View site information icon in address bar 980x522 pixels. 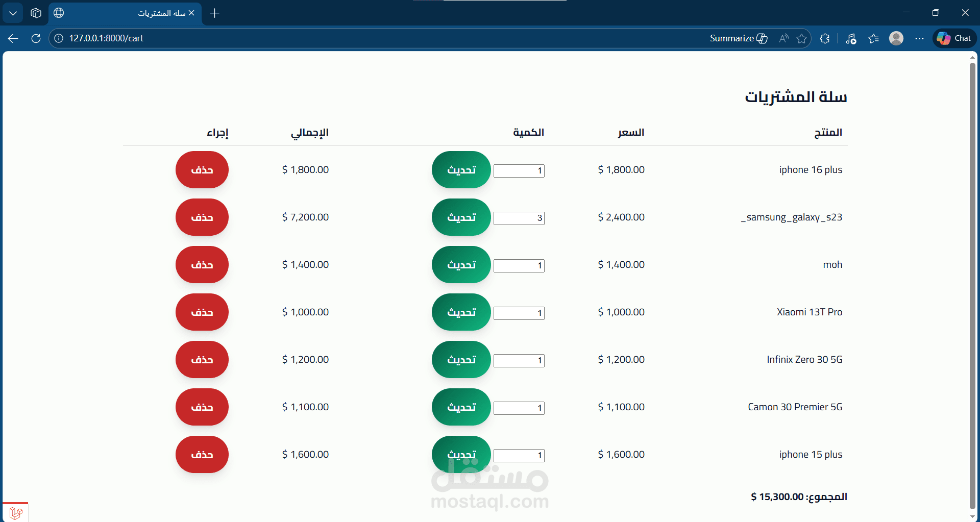point(59,38)
